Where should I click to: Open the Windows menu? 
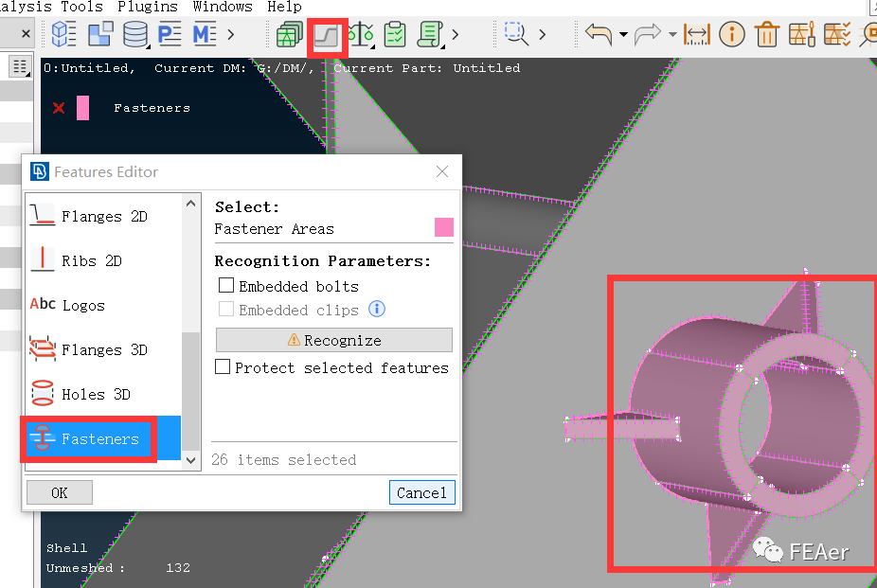[x=223, y=7]
